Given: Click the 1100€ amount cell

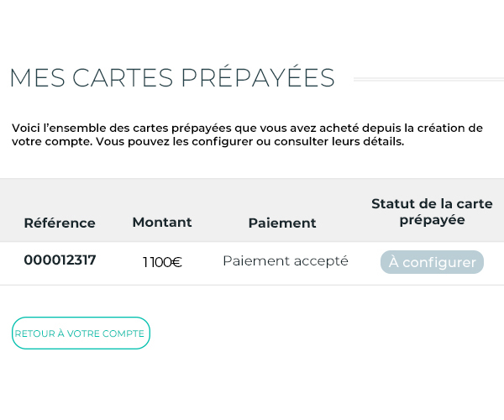Looking at the screenshot, I should coord(162,262).
